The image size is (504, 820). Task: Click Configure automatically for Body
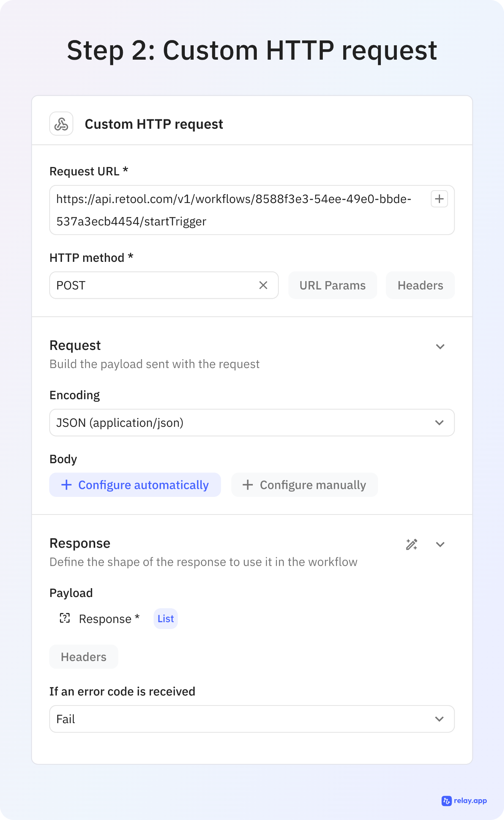pos(135,485)
